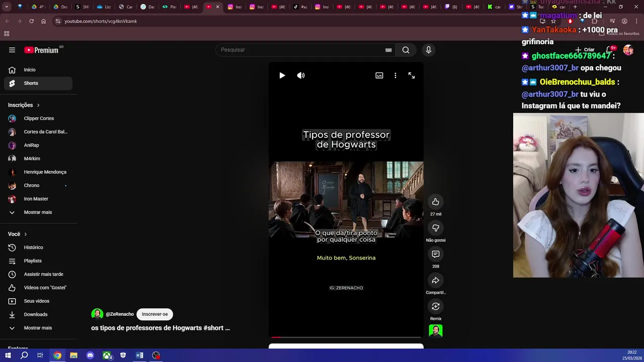Open Vídeos com "Gostei"
Viewport: 644px width, 362px height.
(38, 288)
